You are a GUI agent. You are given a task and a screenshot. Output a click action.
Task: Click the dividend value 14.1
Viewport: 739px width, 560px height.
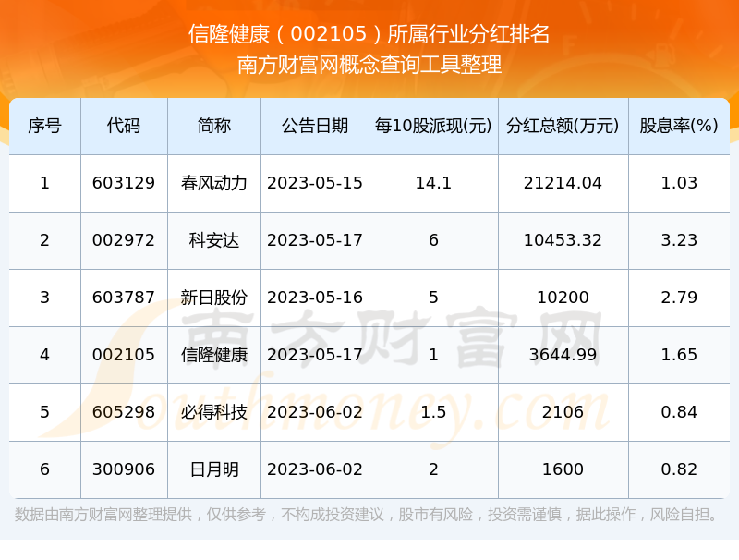tap(433, 183)
